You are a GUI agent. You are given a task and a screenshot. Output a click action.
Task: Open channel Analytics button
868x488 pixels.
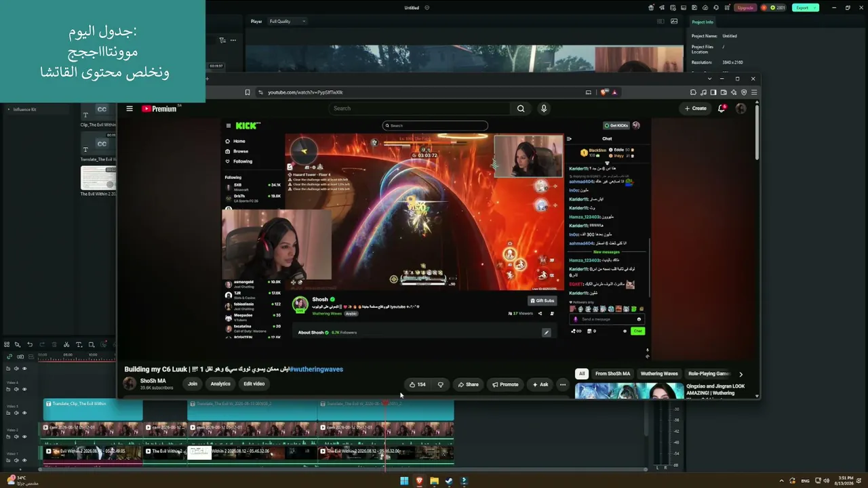[x=220, y=384]
